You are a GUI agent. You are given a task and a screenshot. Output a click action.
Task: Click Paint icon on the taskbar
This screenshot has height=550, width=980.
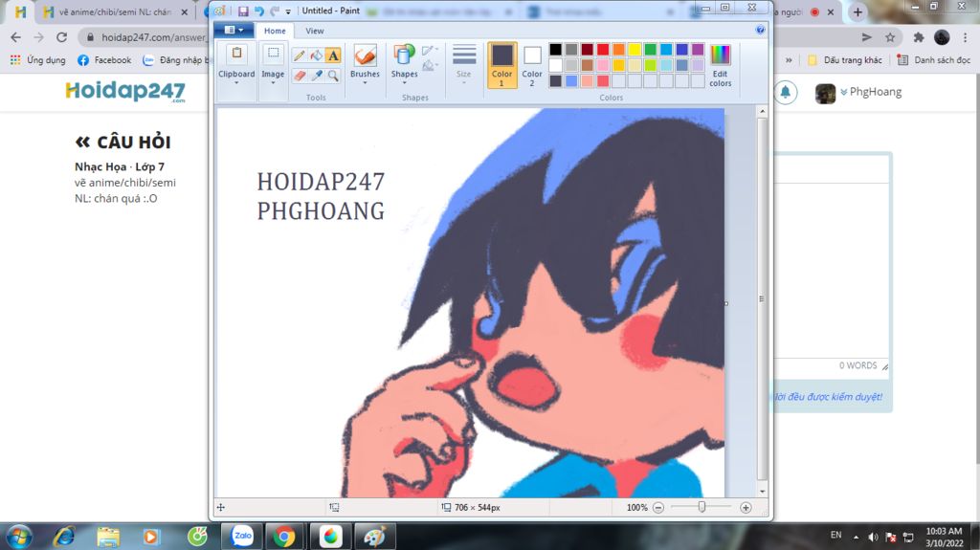pyautogui.click(x=374, y=537)
